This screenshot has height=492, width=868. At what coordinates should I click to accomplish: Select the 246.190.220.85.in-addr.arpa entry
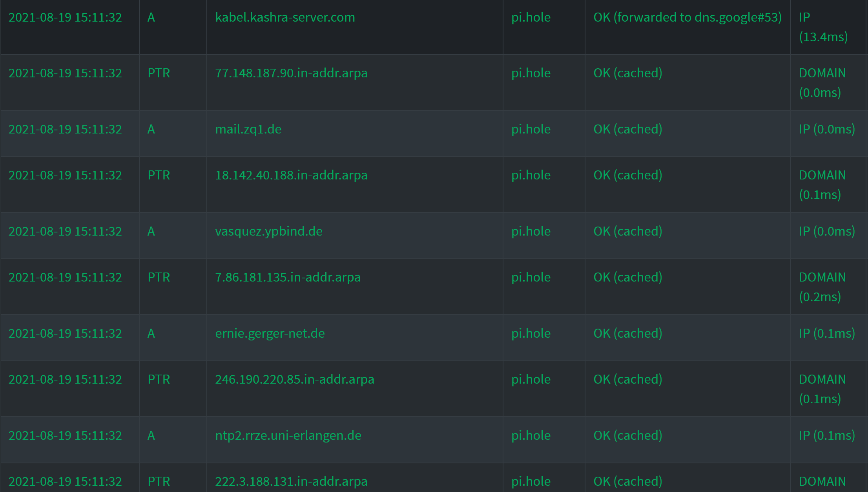click(x=295, y=379)
